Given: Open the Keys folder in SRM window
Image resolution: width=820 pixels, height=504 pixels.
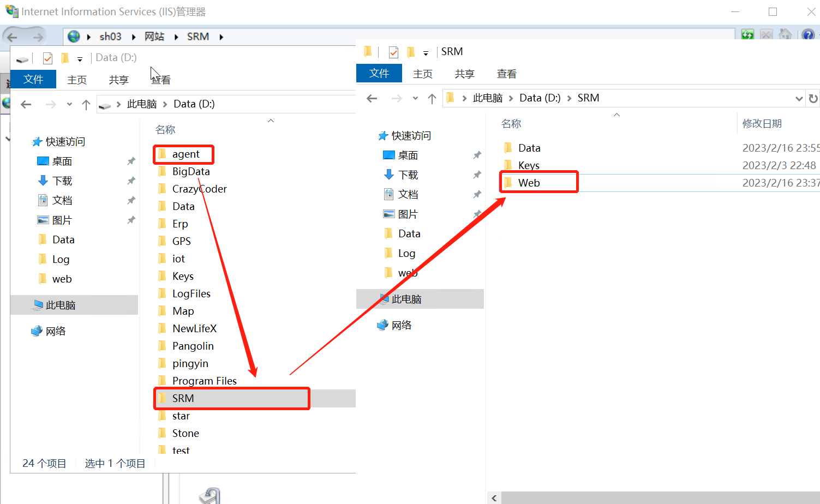Looking at the screenshot, I should [529, 166].
